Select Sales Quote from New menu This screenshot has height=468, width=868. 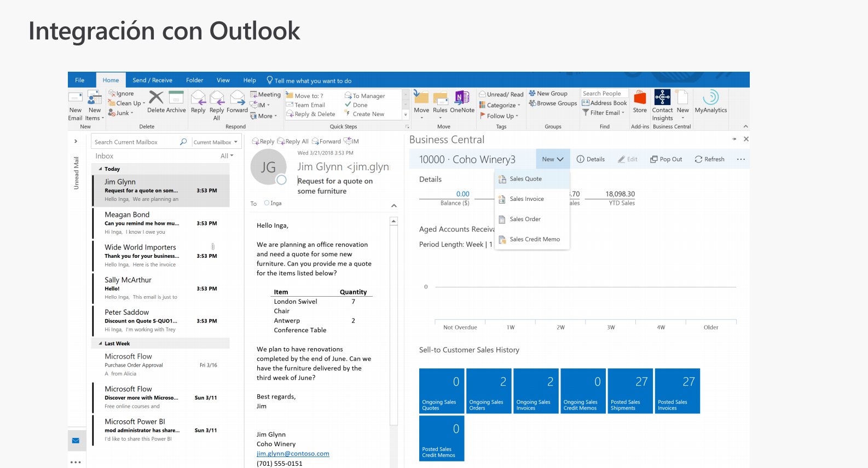point(533,179)
